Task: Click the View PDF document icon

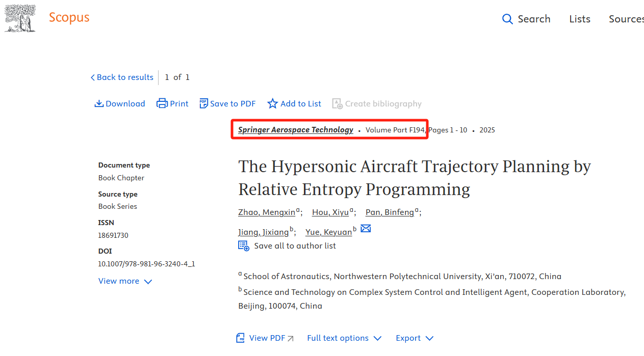Action: 241,338
